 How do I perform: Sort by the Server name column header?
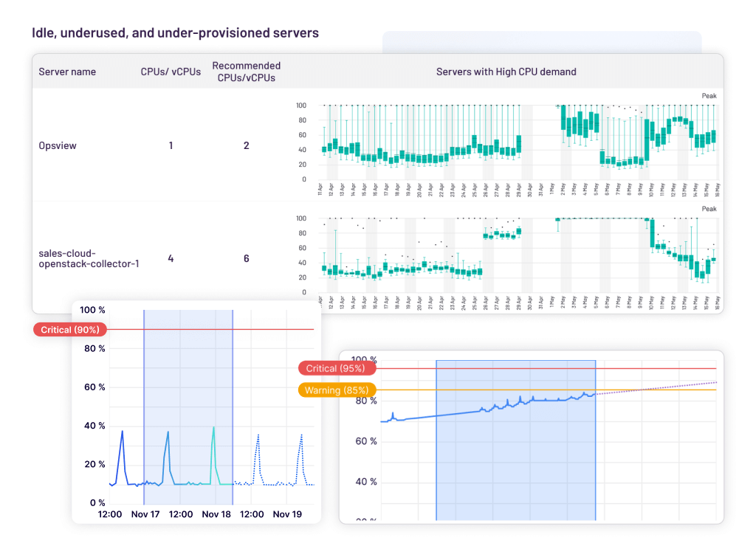click(67, 72)
